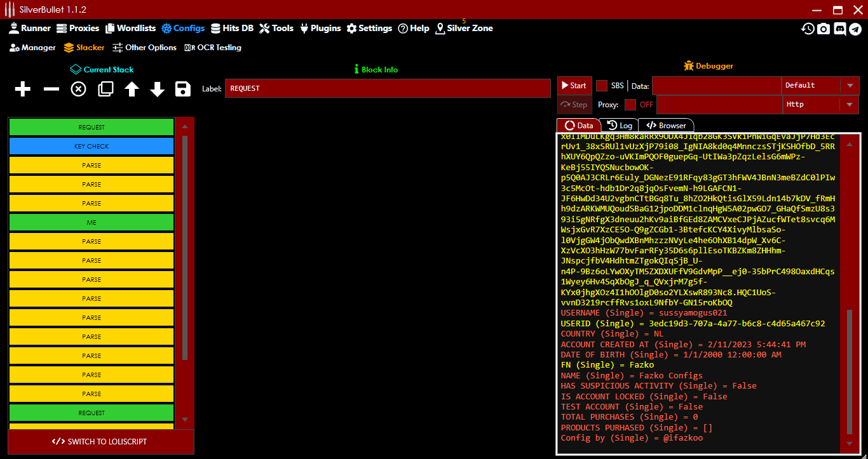868x459 pixels.
Task: Click the camera screenshot icon
Action: [824, 29]
